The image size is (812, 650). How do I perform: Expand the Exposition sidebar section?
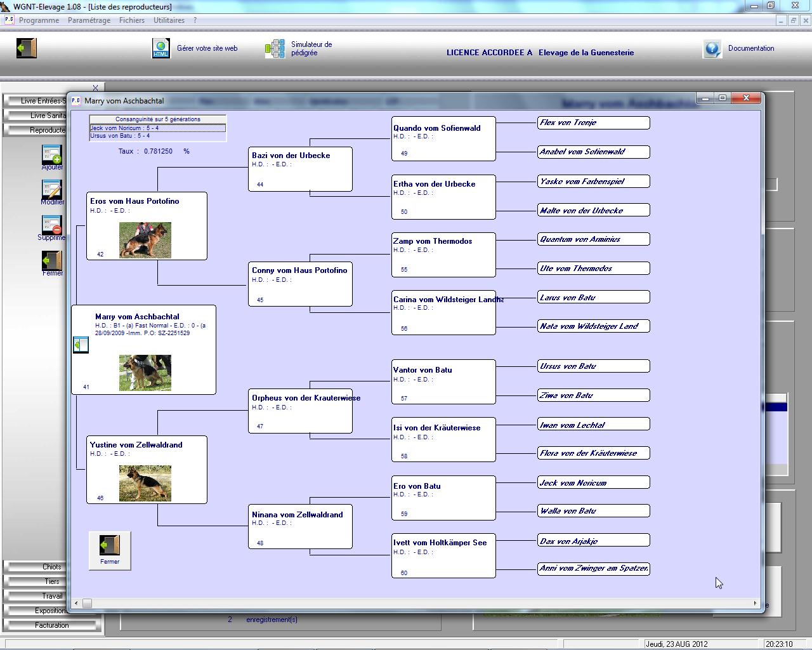(x=52, y=611)
